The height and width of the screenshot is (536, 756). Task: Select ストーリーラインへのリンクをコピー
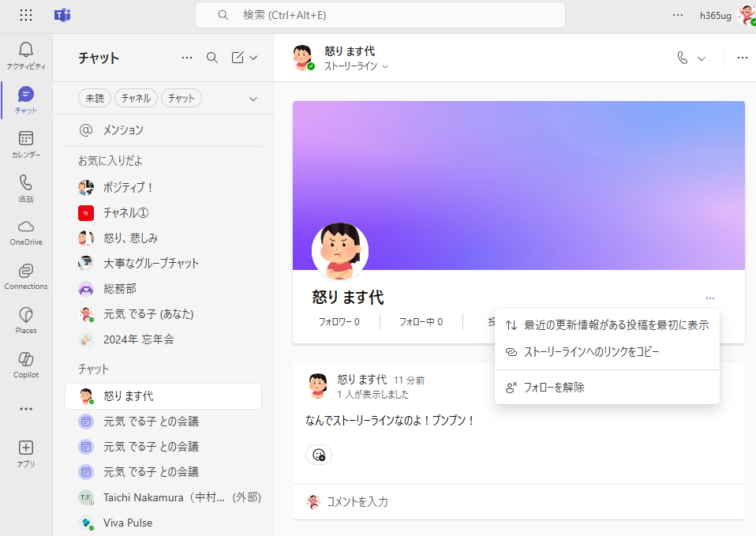click(x=607, y=352)
